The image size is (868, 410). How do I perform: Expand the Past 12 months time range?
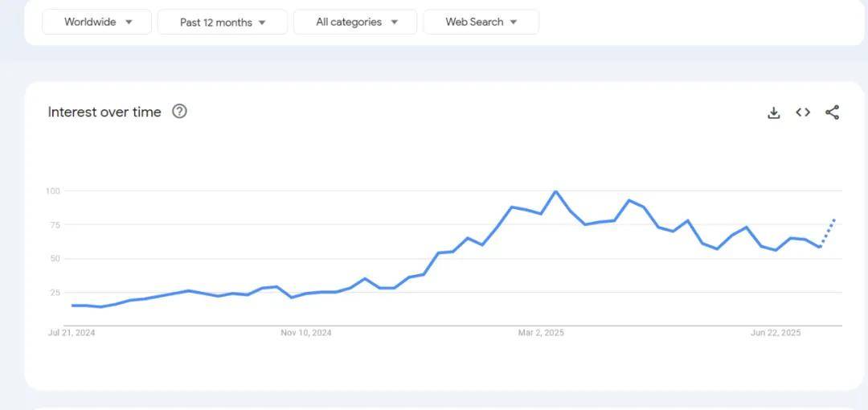coord(223,23)
